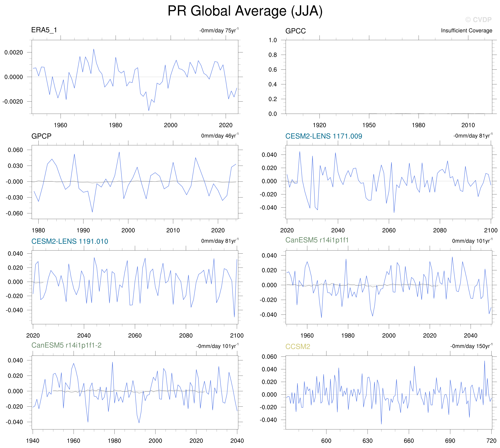Click the PR Global Average (JJA) heading
The image size is (500, 448).
click(x=245, y=11)
